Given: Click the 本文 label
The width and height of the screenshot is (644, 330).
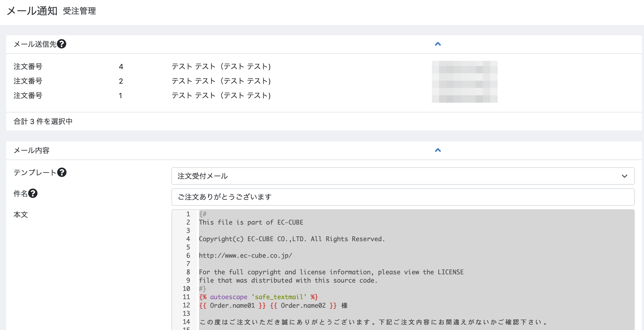Looking at the screenshot, I should [21, 214].
